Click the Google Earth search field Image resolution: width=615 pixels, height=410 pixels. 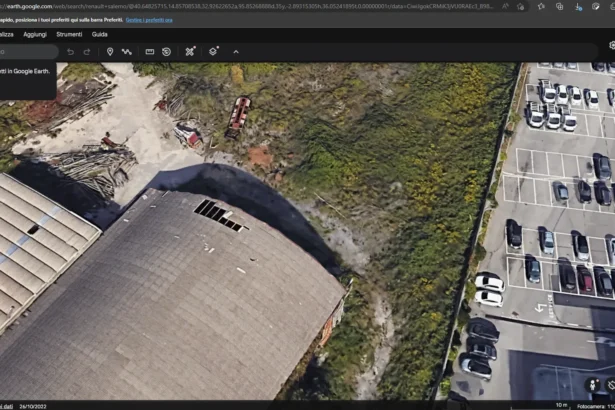pyautogui.click(x=25, y=51)
